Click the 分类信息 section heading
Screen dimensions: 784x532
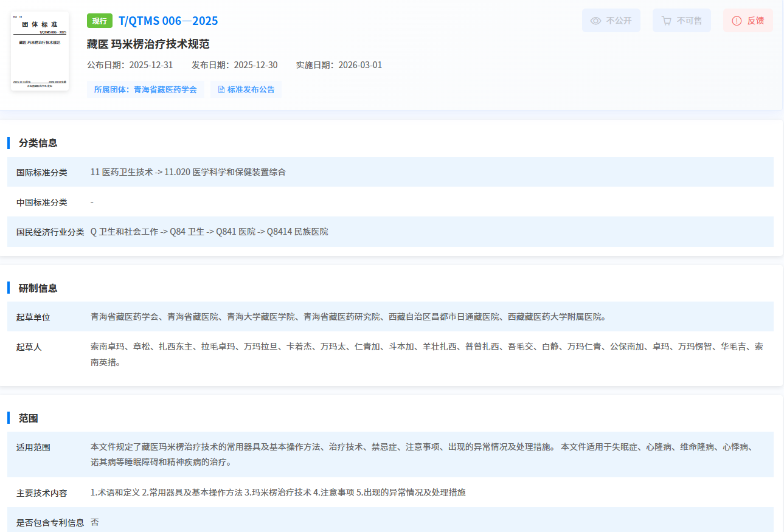(38, 143)
